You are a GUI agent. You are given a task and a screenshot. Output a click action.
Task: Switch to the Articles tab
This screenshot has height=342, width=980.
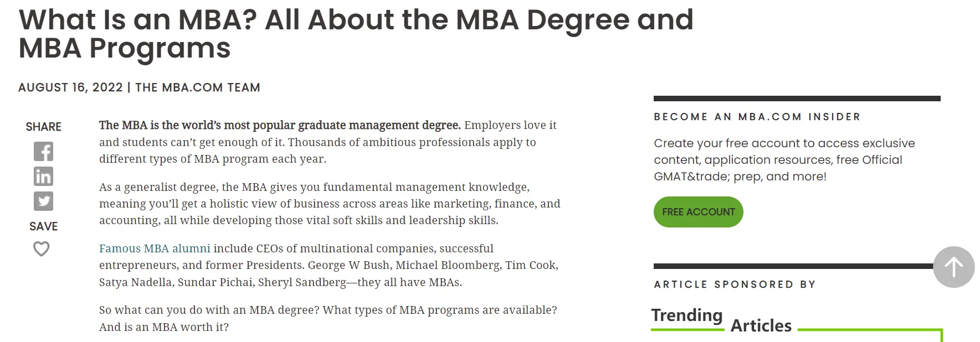click(x=761, y=325)
